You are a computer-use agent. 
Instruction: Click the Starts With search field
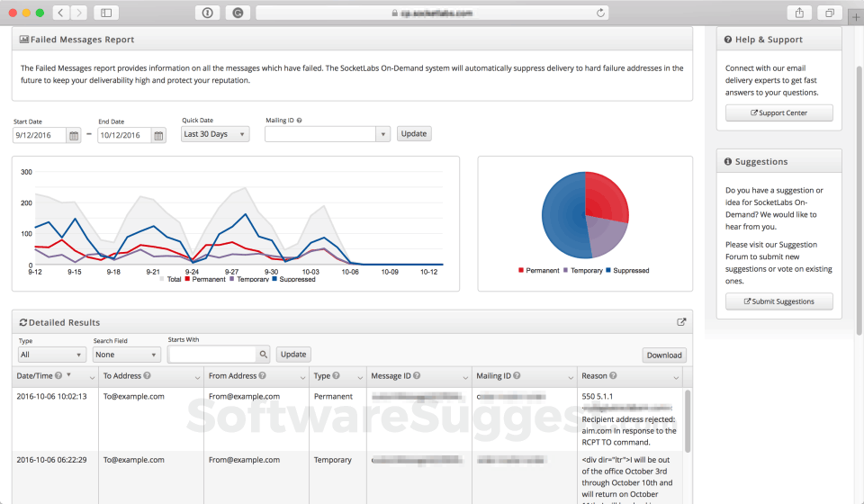coord(211,355)
